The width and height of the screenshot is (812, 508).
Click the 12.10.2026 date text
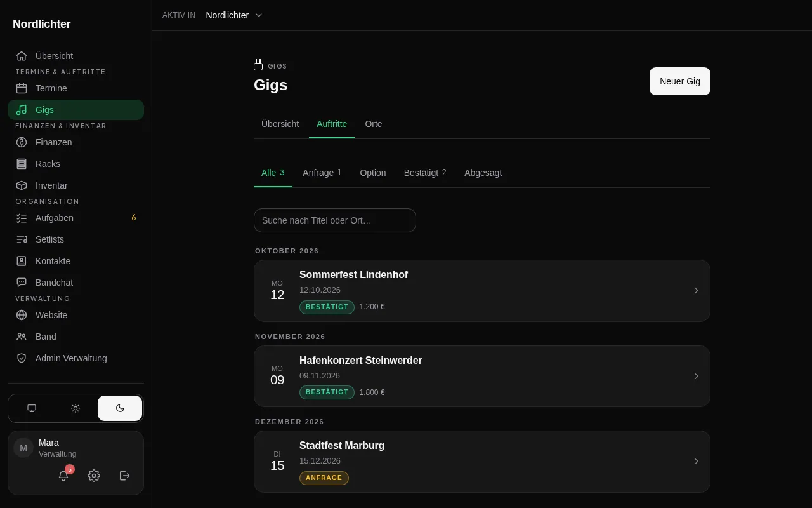(x=320, y=290)
